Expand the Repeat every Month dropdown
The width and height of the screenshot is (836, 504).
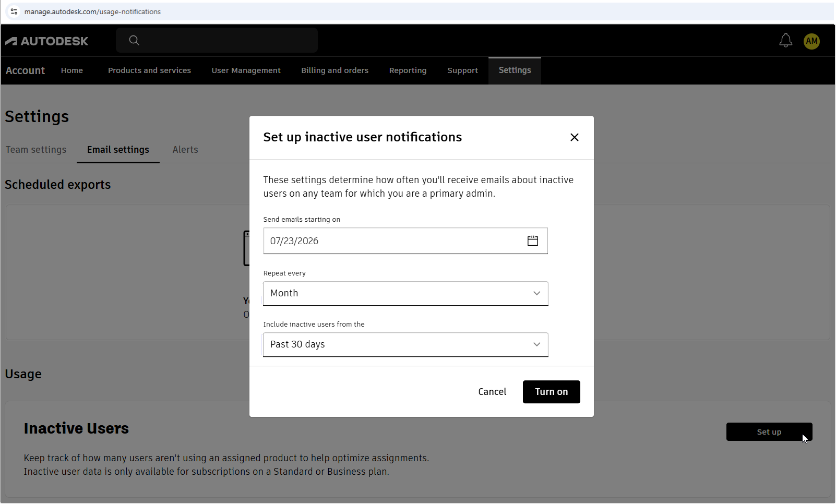point(405,293)
